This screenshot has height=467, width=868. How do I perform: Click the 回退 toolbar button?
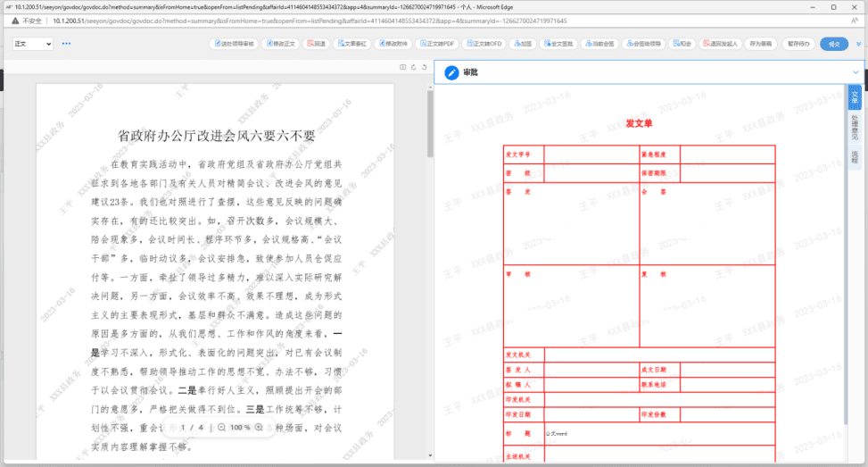coord(317,44)
